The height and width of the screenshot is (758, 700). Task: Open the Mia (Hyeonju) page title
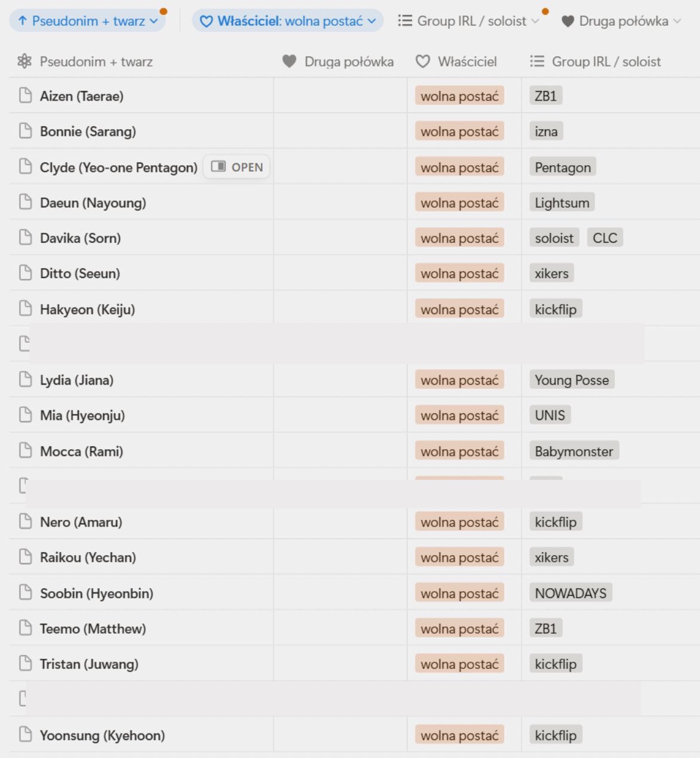(x=82, y=415)
